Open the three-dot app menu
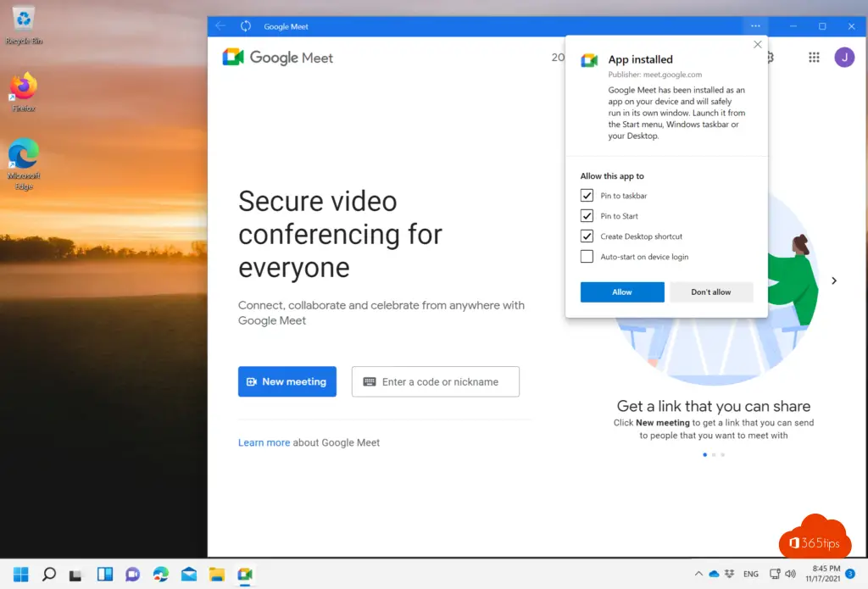 [x=755, y=26]
